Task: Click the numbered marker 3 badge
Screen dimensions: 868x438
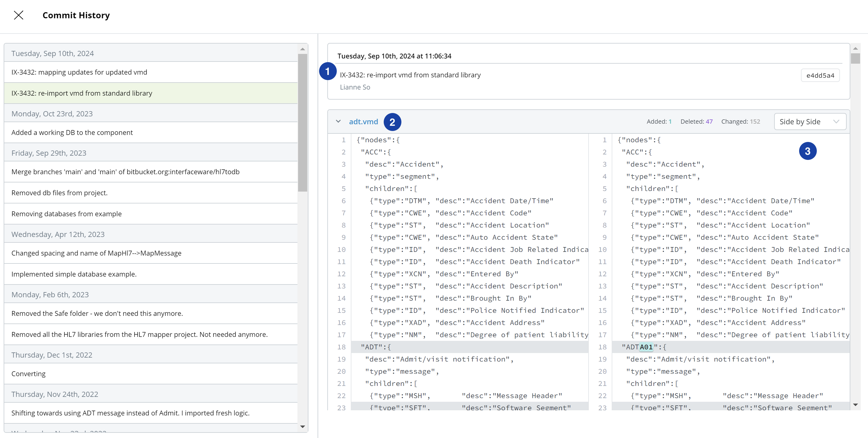Action: (x=807, y=151)
